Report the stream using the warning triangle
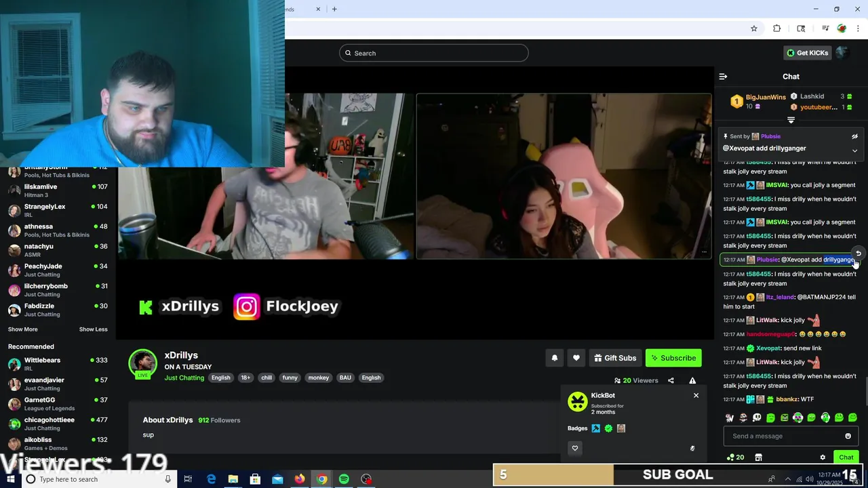 point(692,380)
